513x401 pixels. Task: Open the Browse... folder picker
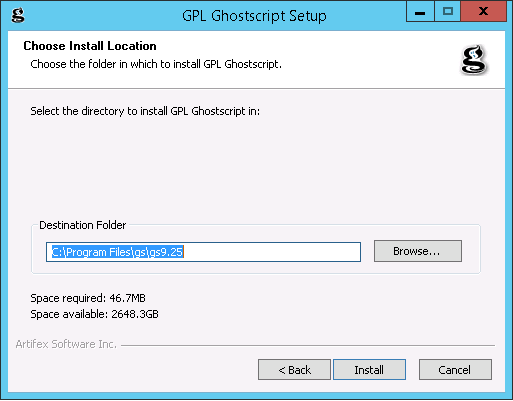click(x=418, y=251)
